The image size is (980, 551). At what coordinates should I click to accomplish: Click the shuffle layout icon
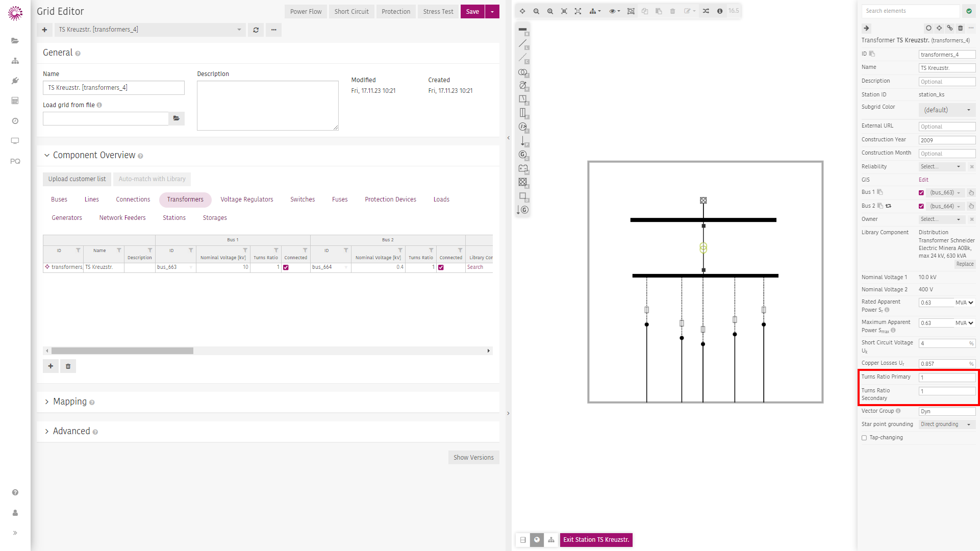tap(706, 11)
